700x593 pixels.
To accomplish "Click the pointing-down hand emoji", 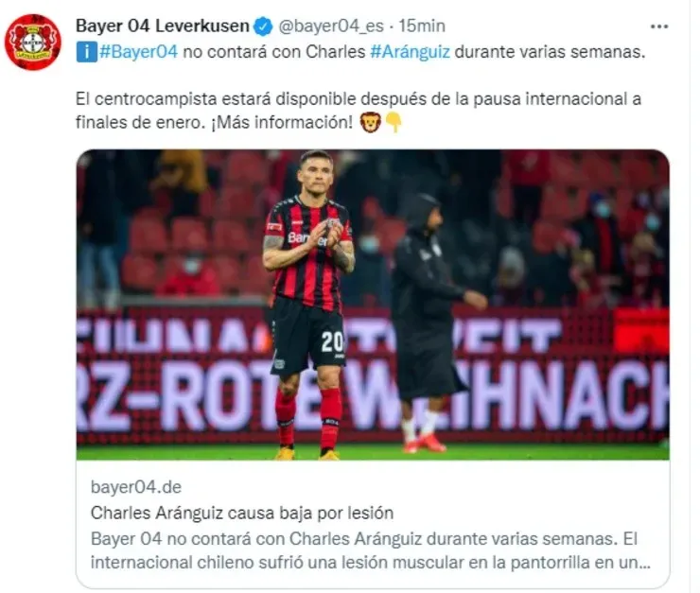I will click(x=394, y=122).
